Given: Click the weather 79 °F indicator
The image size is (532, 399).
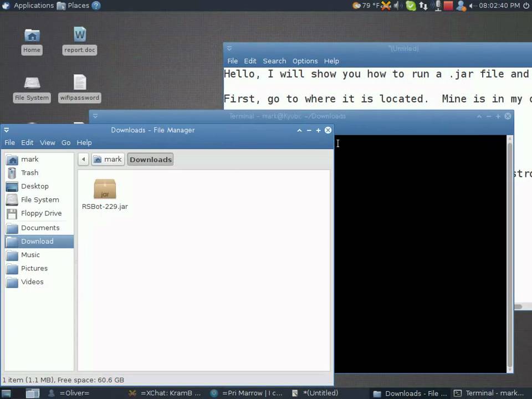Looking at the screenshot, I should [366, 6].
